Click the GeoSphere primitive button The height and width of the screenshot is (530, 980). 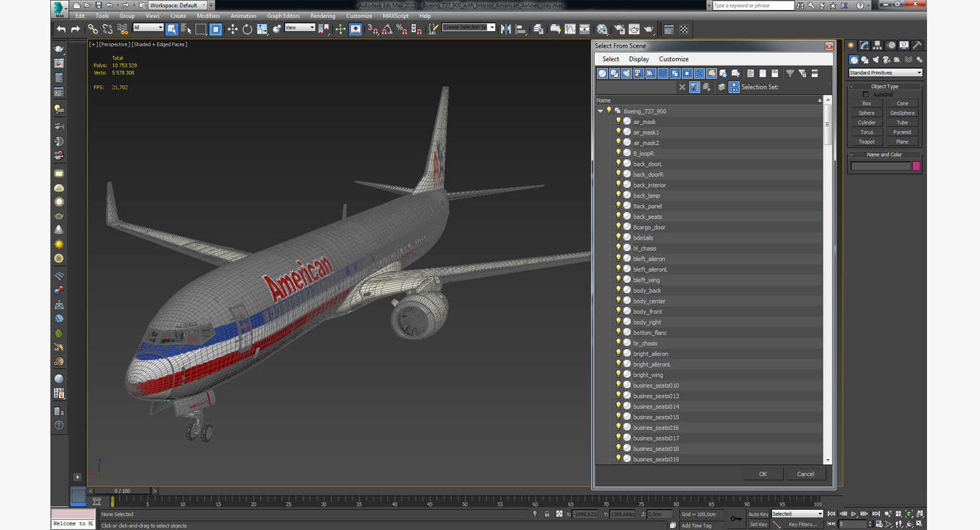tap(903, 113)
